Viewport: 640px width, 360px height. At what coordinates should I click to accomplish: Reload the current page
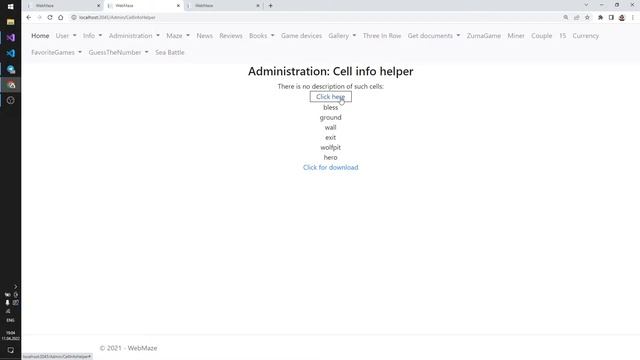[x=50, y=18]
